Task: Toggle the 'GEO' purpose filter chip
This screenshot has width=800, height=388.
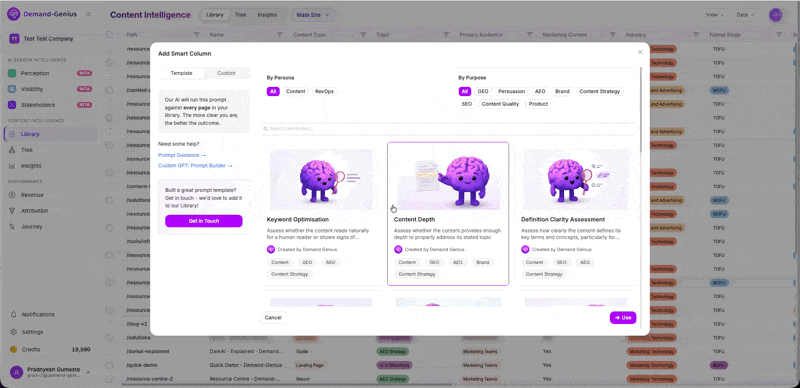Action: point(483,91)
